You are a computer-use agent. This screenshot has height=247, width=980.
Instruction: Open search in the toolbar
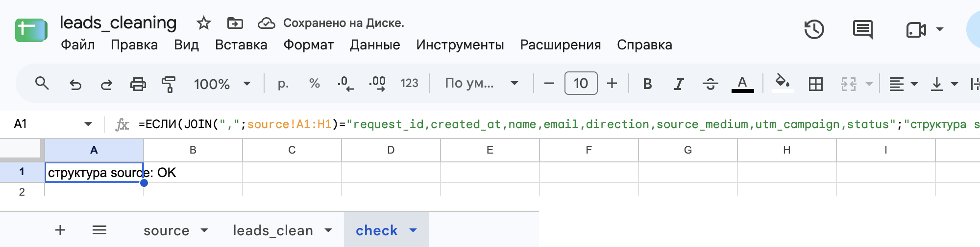(x=42, y=84)
